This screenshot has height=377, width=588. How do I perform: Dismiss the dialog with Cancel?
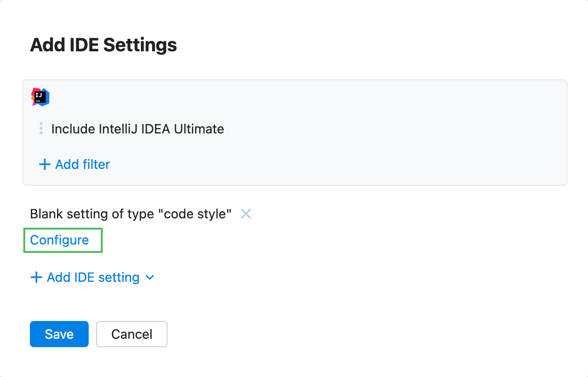[132, 334]
